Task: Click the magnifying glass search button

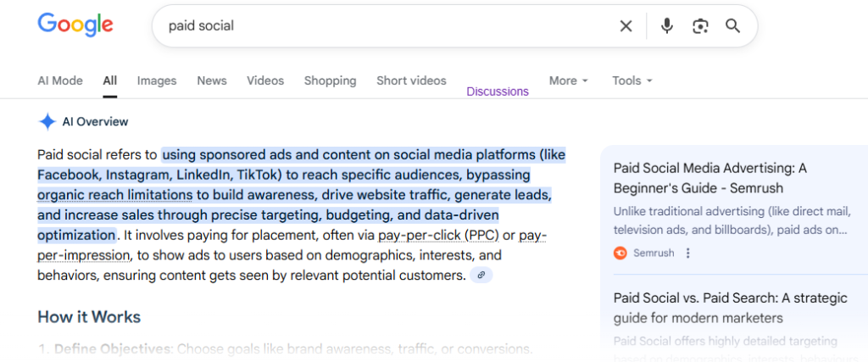Action: click(x=733, y=26)
